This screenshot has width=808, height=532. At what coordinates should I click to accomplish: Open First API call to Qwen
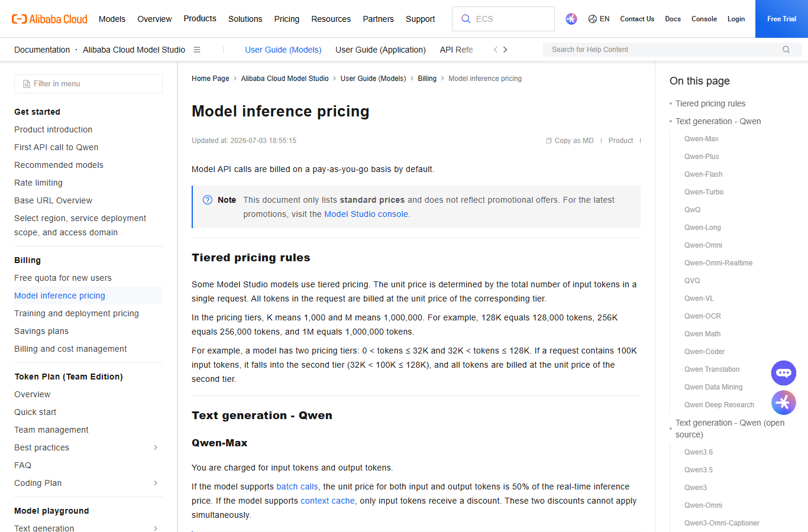click(56, 147)
